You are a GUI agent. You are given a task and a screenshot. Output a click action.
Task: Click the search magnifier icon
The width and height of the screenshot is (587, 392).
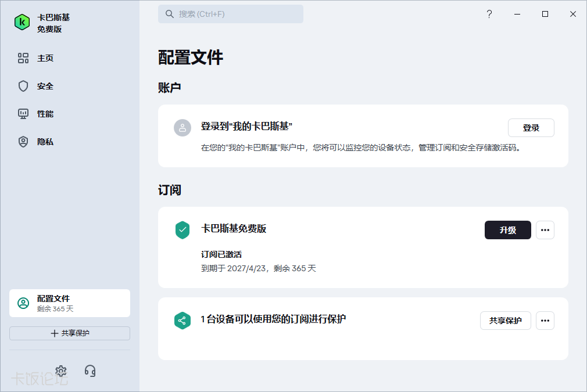click(170, 14)
